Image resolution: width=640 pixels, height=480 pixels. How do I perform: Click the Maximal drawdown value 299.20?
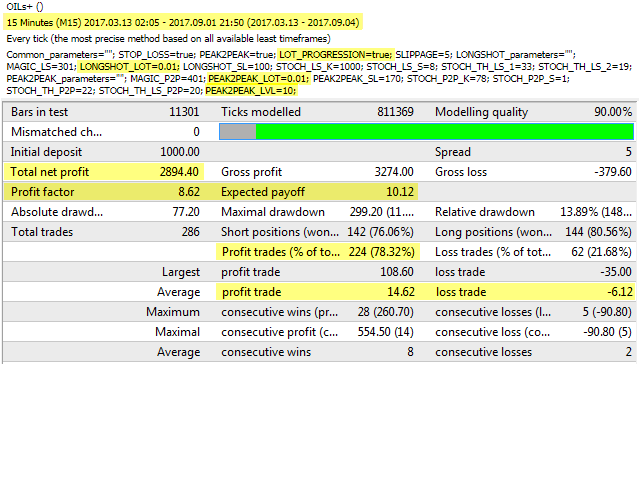click(366, 212)
